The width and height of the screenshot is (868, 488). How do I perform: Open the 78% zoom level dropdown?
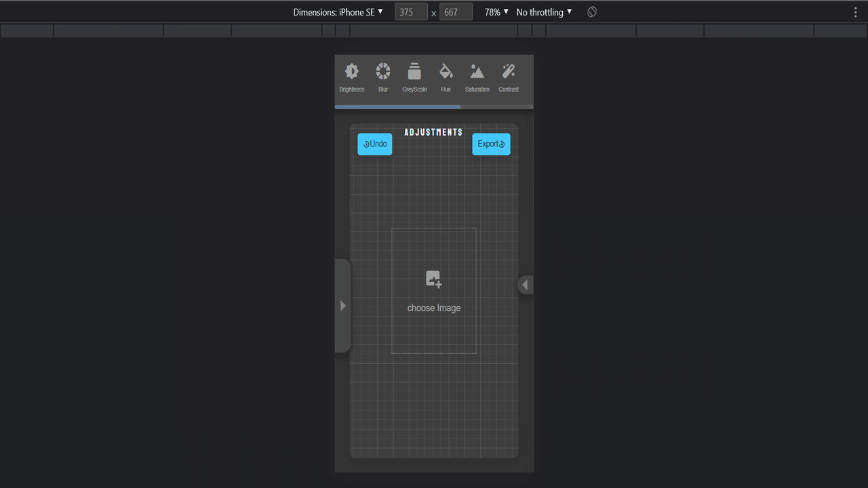click(496, 12)
